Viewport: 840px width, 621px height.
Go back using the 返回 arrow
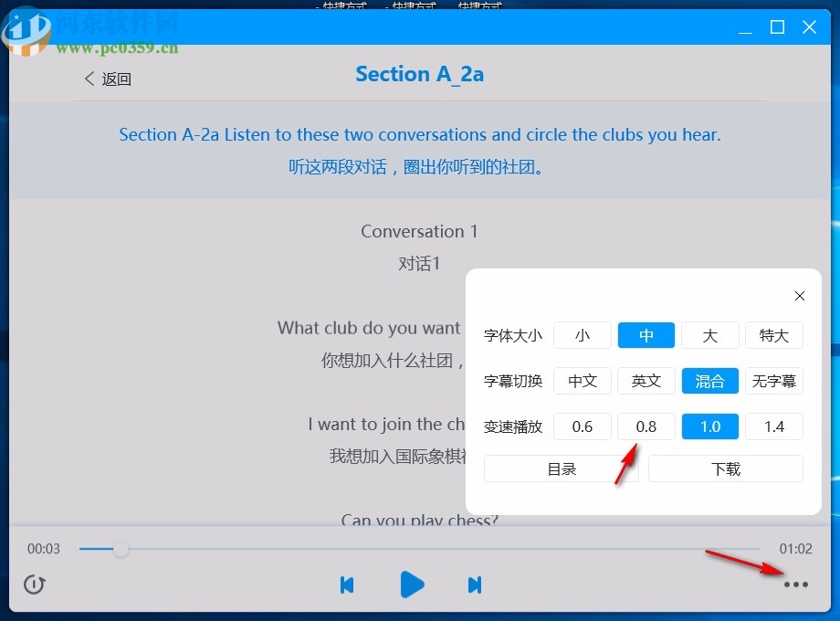(108, 79)
